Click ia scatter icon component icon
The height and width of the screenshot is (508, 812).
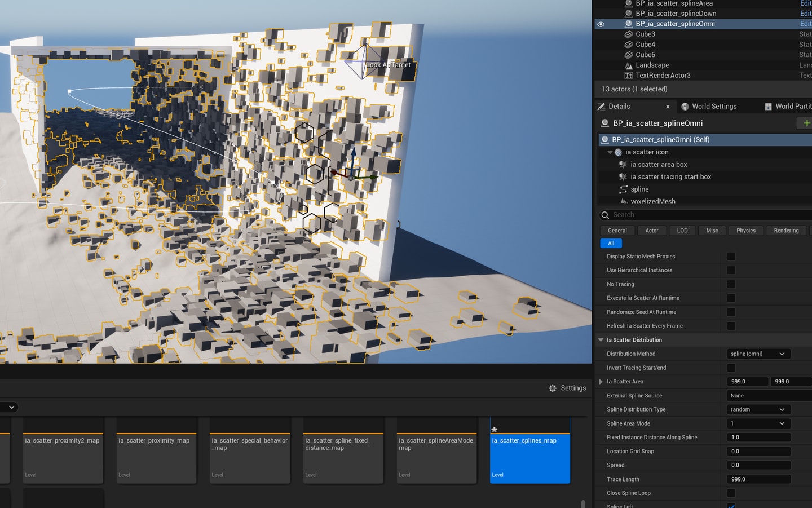pyautogui.click(x=618, y=152)
